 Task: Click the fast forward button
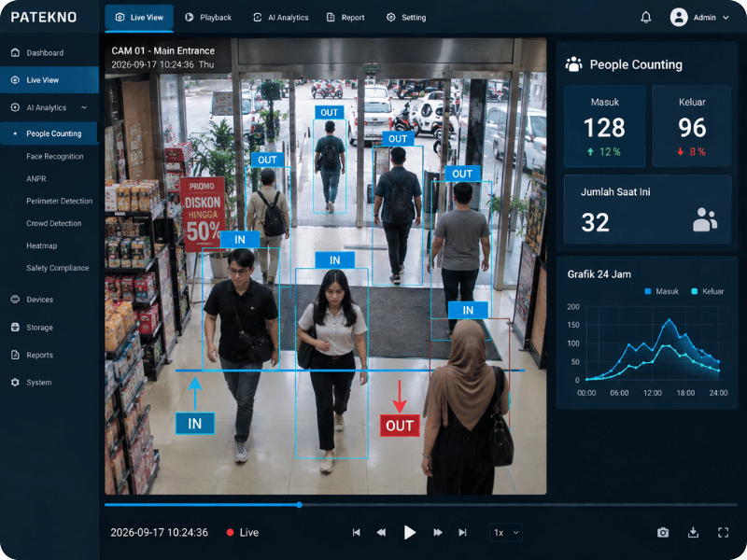[x=438, y=532]
